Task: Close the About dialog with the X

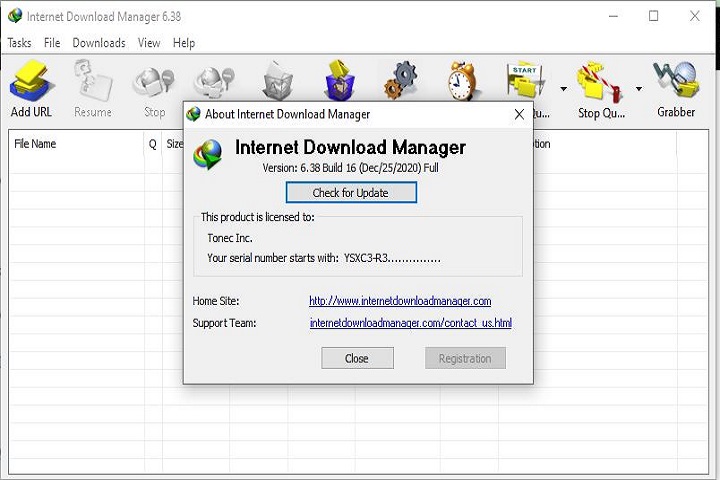Action: tap(519, 114)
